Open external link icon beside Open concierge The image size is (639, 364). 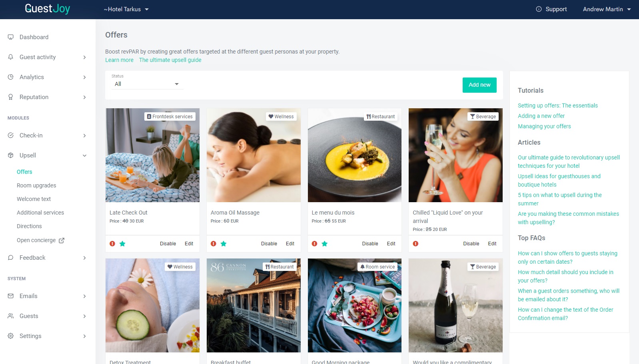click(62, 241)
